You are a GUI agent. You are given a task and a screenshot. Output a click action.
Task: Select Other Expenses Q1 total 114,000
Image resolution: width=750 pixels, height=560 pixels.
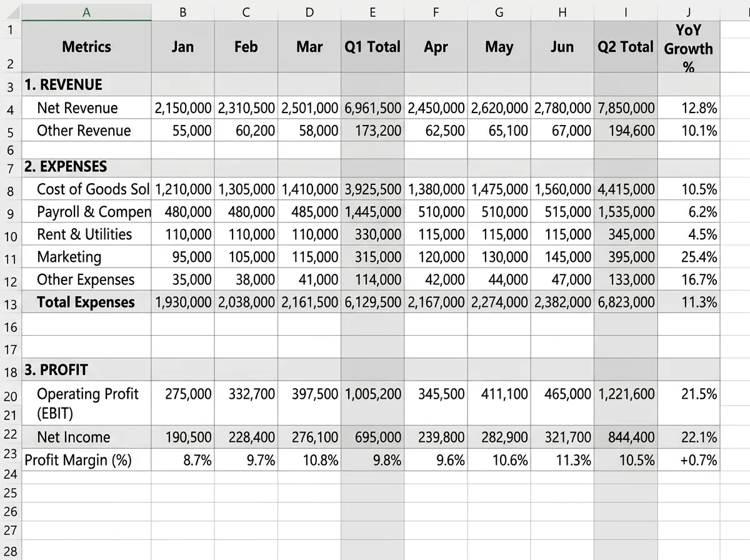[372, 279]
